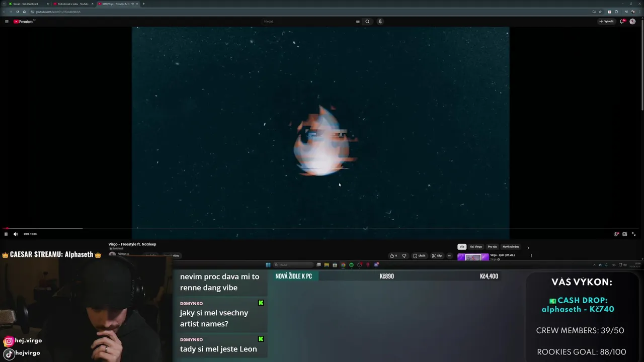Pause the video with the player pause button
Viewport: 644px width, 362px height.
[x=6, y=234]
